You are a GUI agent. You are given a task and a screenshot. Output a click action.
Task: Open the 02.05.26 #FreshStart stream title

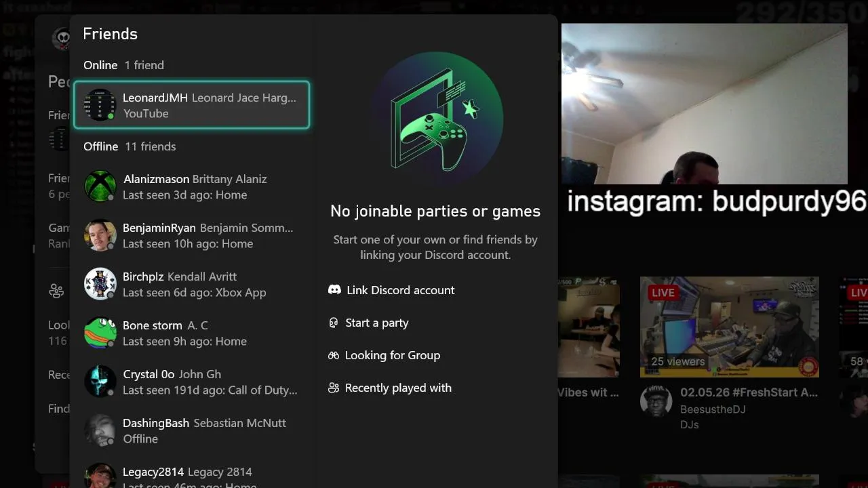coord(749,392)
